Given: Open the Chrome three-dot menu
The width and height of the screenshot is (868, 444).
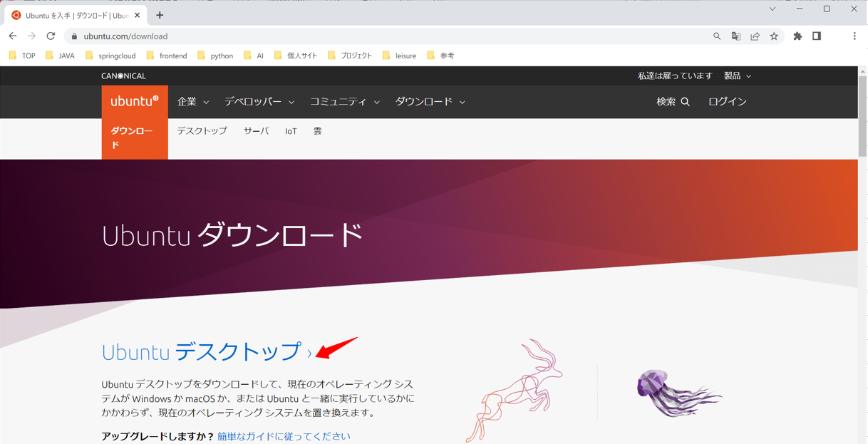Looking at the screenshot, I should [854, 36].
